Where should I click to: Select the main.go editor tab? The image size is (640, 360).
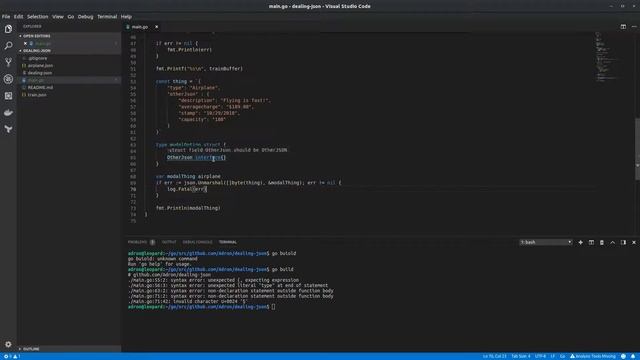[141, 27]
